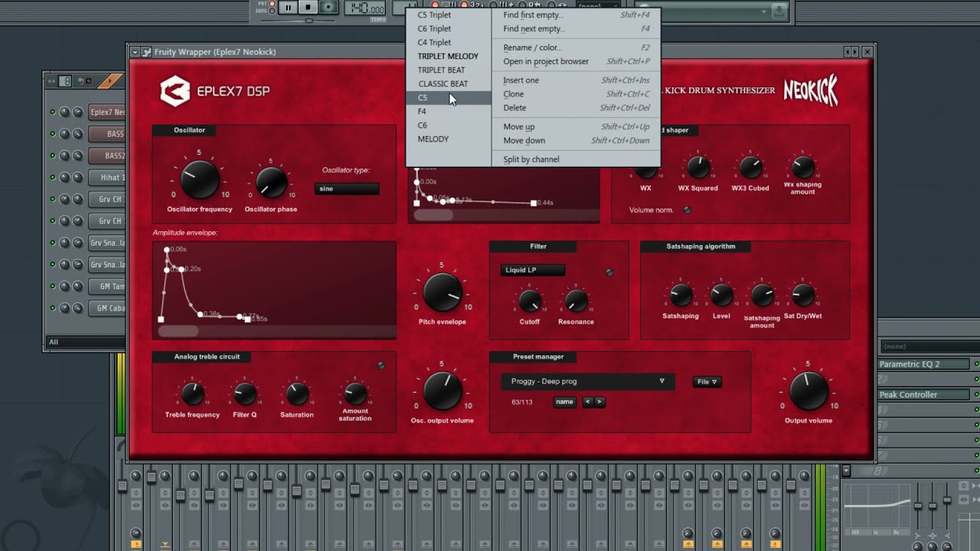
Task: Toggle the Filter section power LED
Action: pos(609,272)
